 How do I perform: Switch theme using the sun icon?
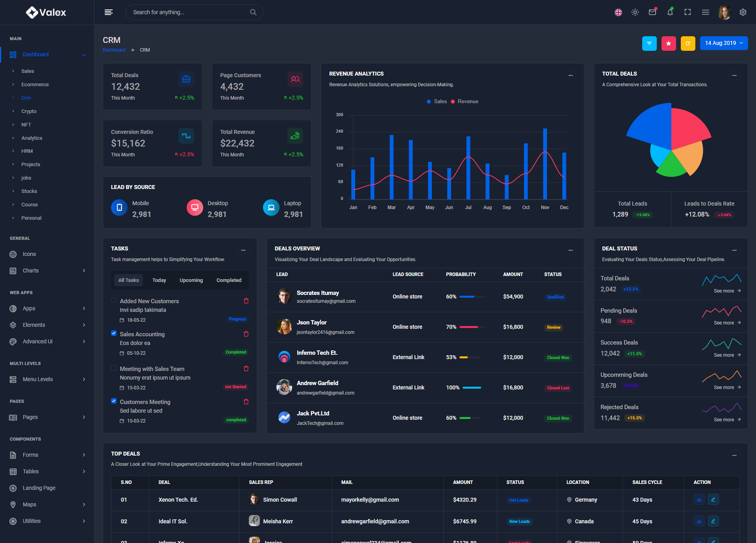click(x=635, y=12)
